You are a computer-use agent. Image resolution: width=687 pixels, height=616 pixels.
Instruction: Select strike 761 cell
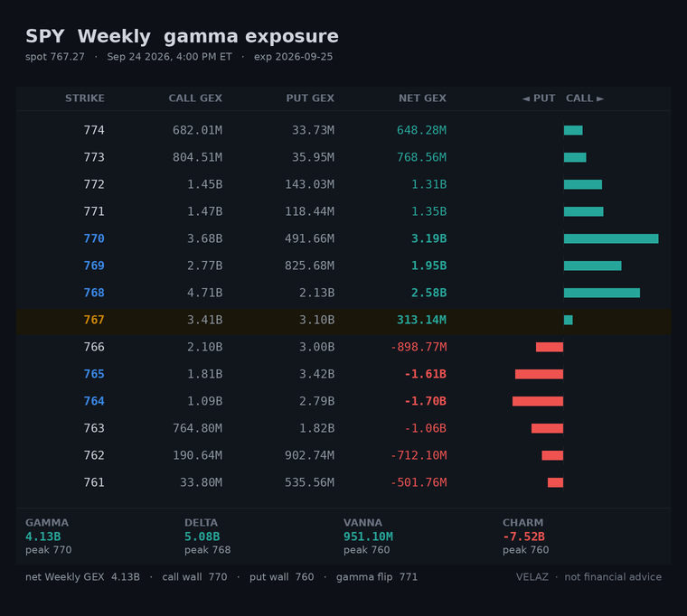click(94, 483)
